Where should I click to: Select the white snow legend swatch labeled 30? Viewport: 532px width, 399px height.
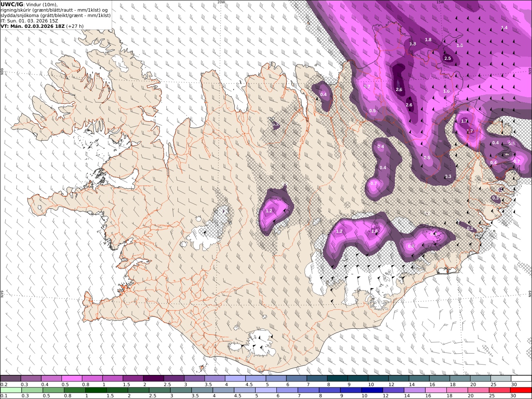coord(521,378)
